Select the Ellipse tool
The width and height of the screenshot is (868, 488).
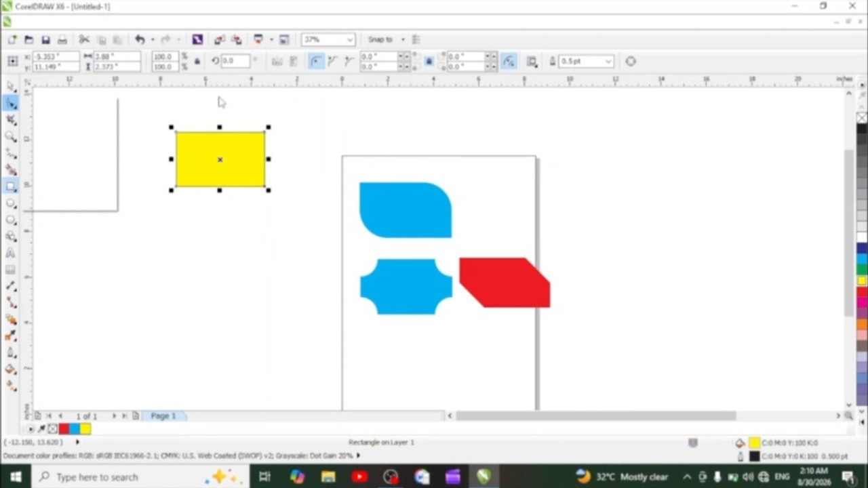[x=11, y=203]
